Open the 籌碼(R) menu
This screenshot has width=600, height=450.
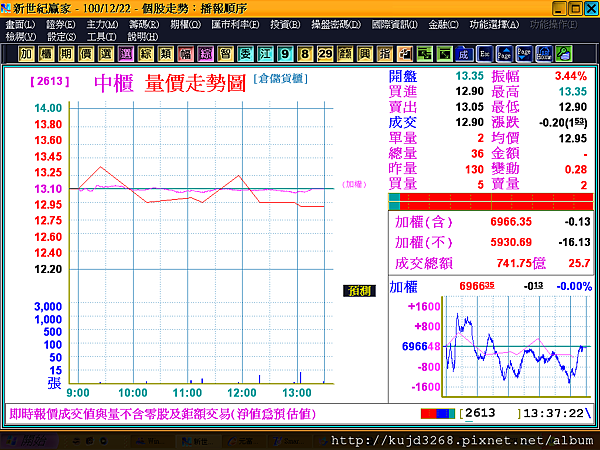pos(144,24)
